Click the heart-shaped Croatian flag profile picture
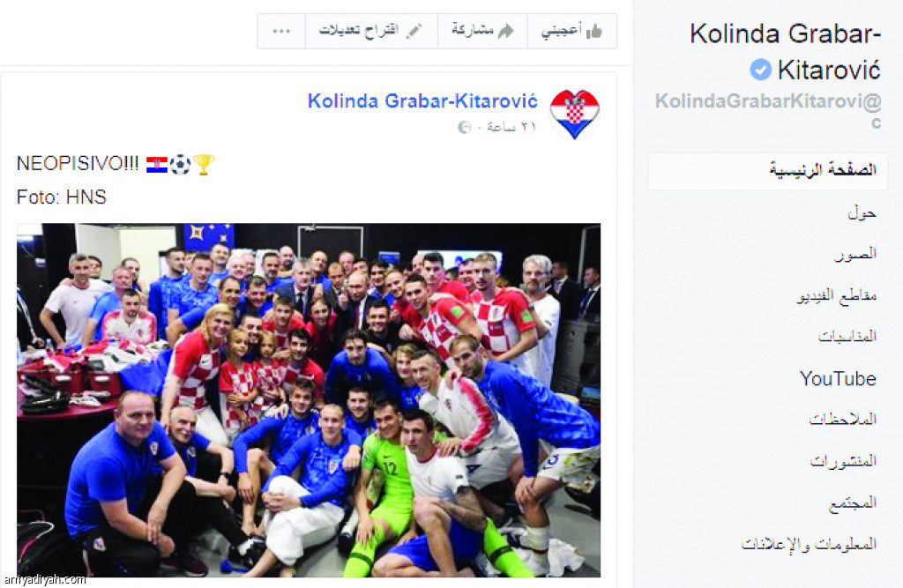The height and width of the screenshot is (588, 903). coord(575,115)
